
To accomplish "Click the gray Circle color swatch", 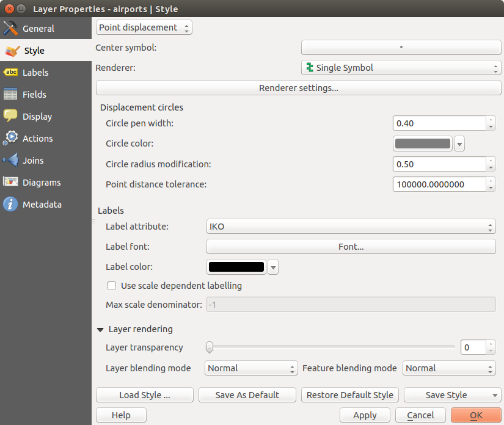I will coord(423,143).
